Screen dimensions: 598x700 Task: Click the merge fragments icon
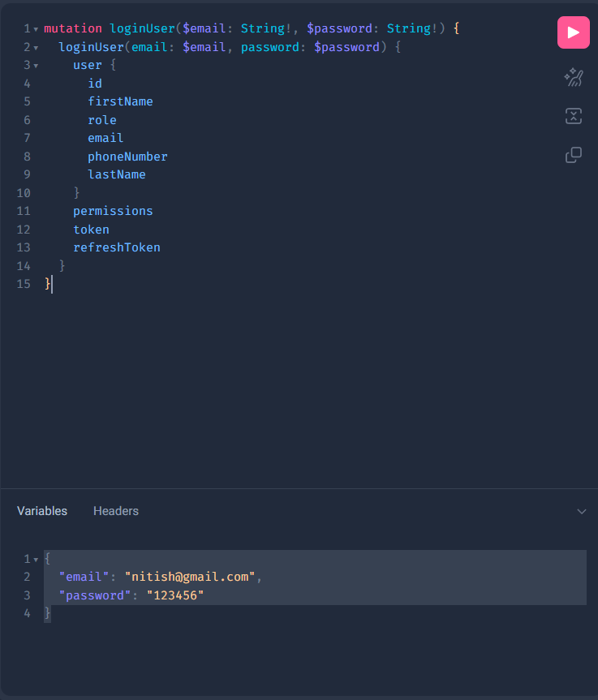click(574, 116)
